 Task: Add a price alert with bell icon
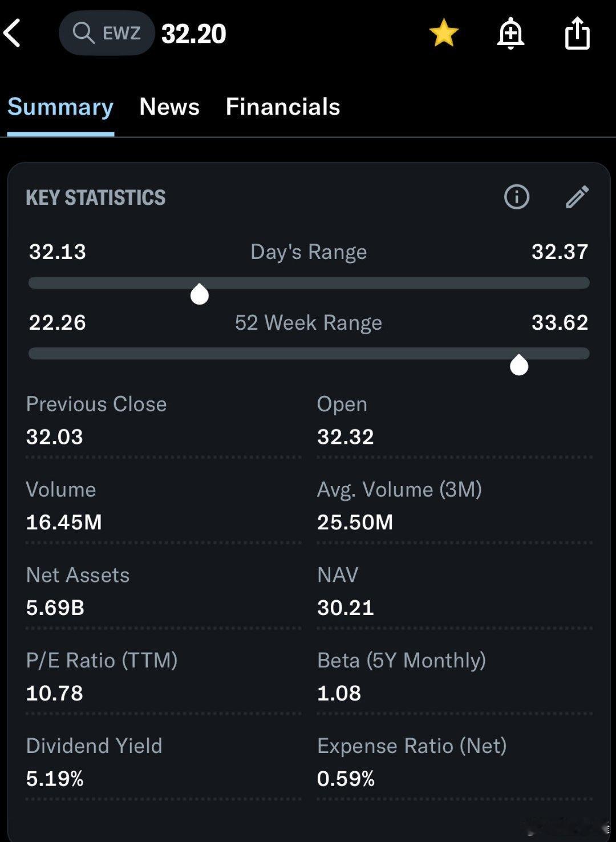510,33
